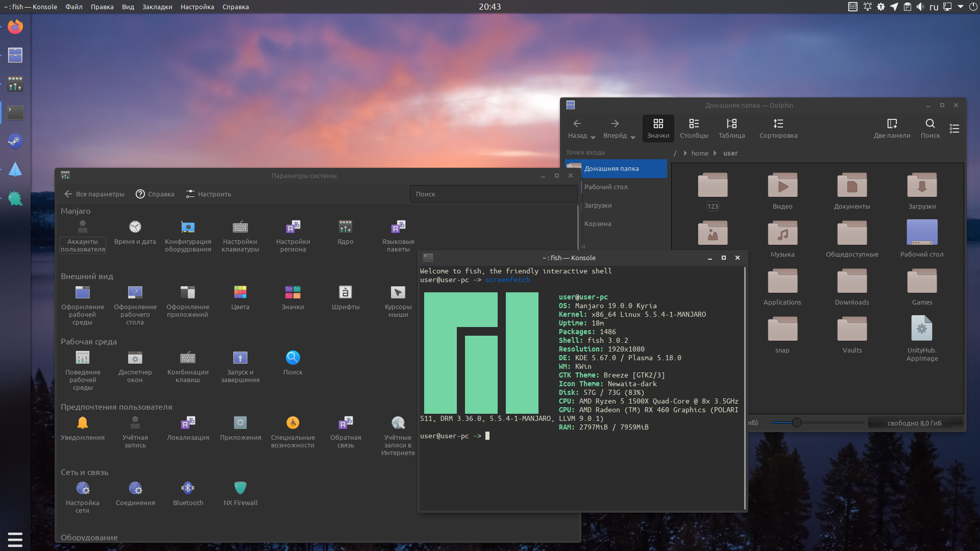
Task: Open UnityHub.AppImage file in Dolphin
Action: point(922,338)
